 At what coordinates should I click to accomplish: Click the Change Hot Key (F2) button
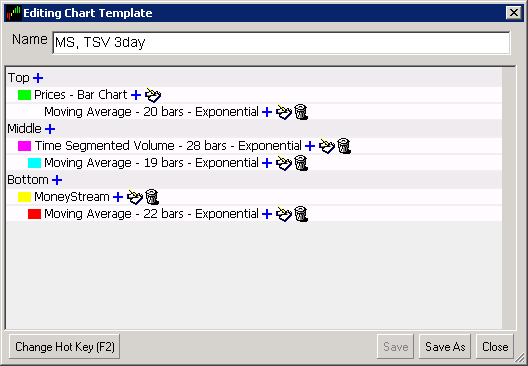(x=65, y=347)
